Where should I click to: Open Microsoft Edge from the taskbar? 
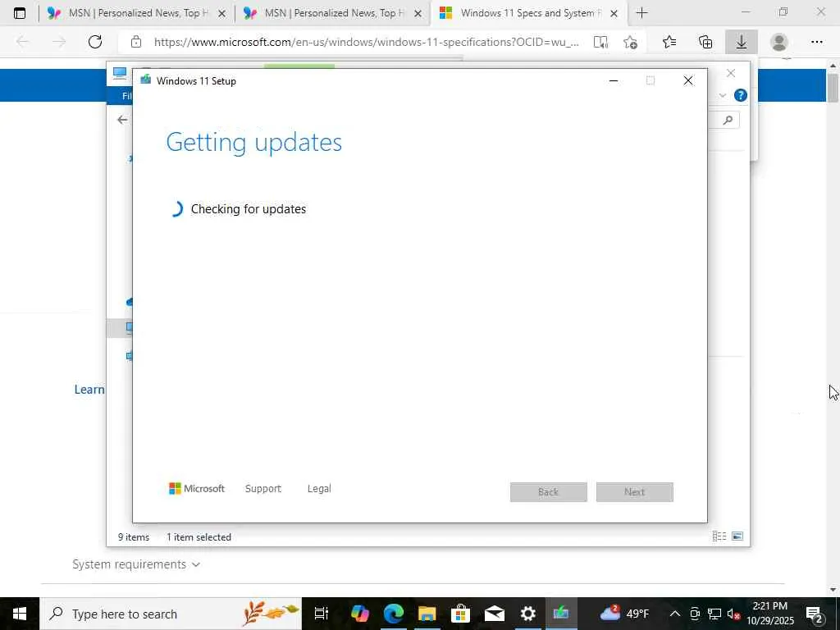click(393, 614)
